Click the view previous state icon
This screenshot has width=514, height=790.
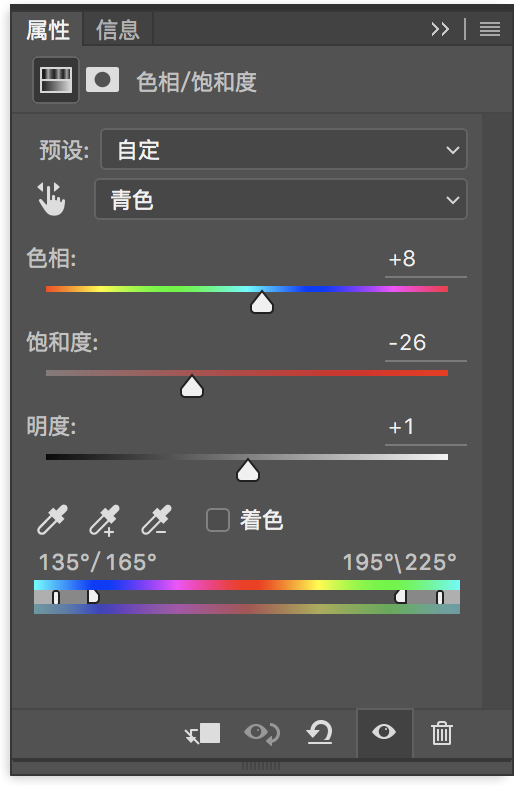point(262,733)
